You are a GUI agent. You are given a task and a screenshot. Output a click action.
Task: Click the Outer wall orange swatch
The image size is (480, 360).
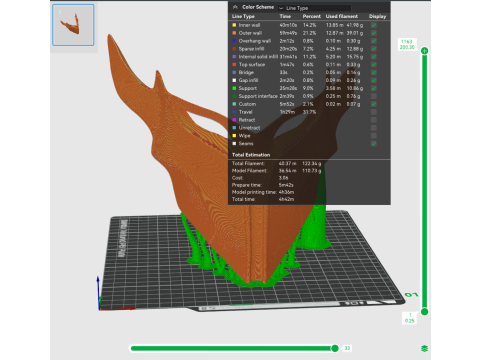[234, 33]
